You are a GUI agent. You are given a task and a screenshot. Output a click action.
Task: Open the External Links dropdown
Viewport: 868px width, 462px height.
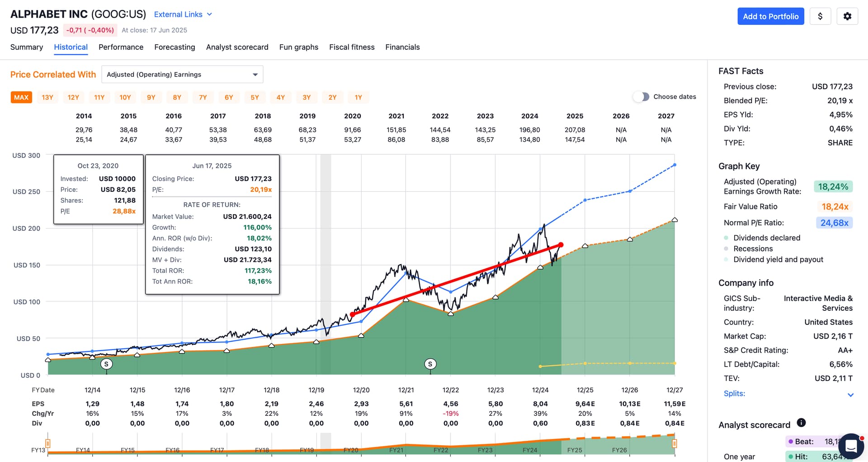click(183, 14)
